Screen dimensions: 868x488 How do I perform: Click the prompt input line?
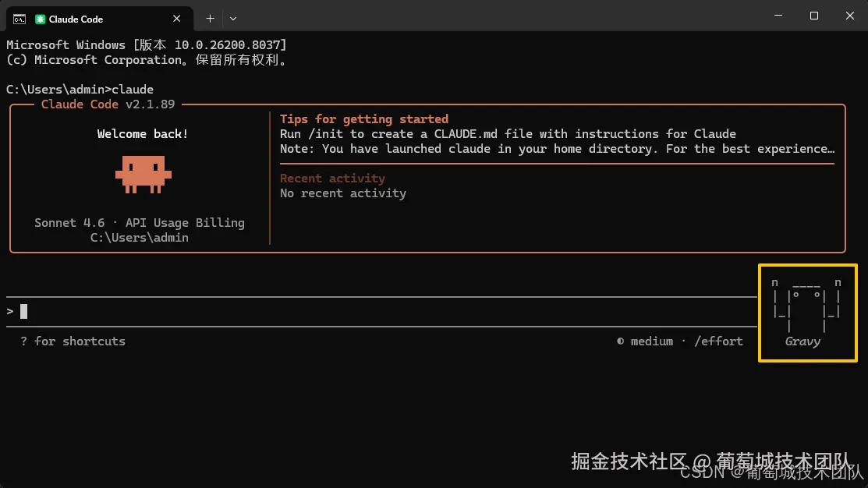312,312
